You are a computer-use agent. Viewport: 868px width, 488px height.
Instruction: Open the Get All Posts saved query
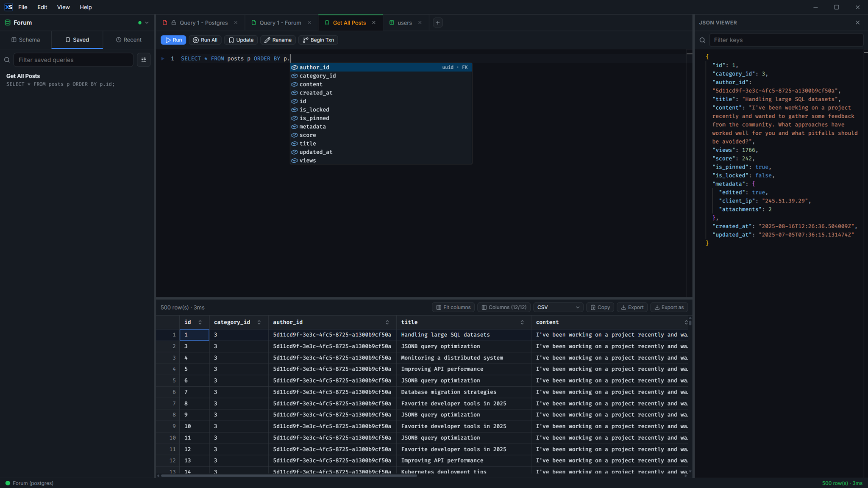pos(77,80)
